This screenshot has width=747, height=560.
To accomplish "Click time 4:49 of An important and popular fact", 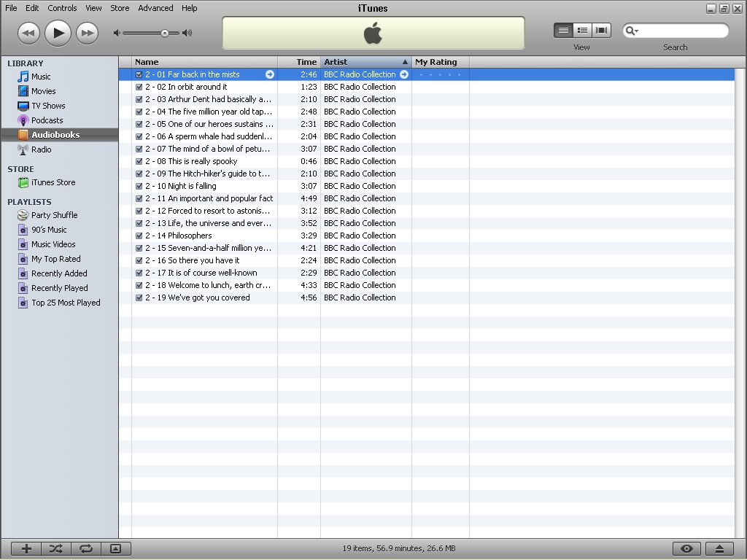I will [x=309, y=198].
